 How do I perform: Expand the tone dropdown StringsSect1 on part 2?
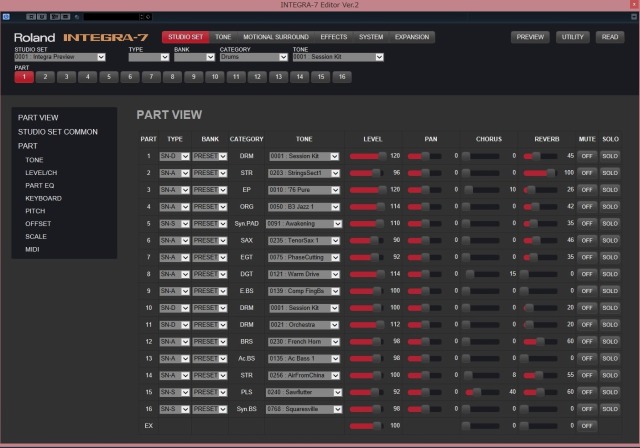(x=304, y=173)
